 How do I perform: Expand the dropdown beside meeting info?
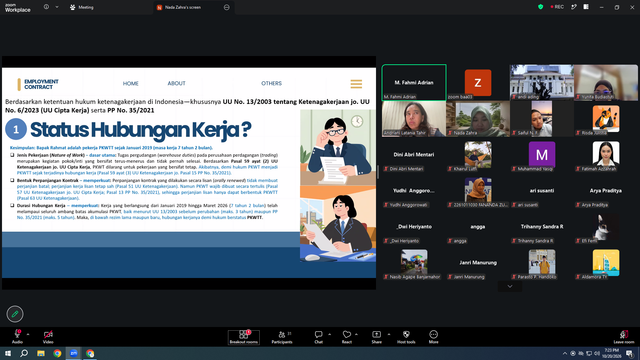(57, 7)
